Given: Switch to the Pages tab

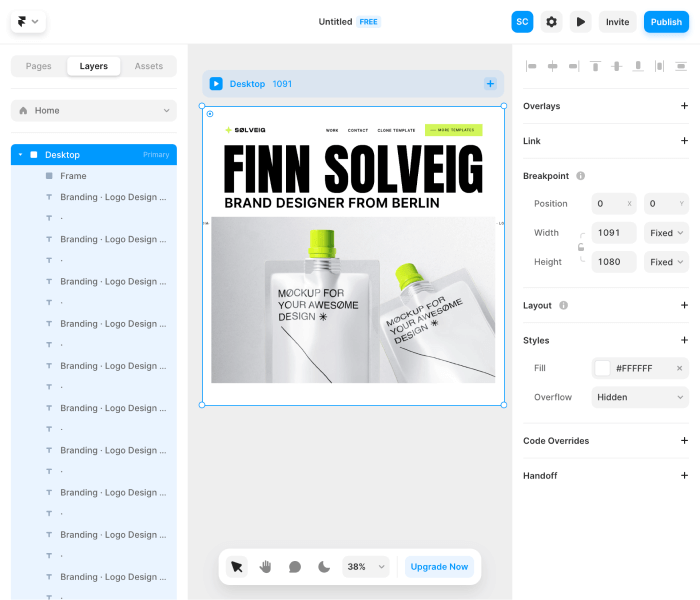Looking at the screenshot, I should 39,66.
